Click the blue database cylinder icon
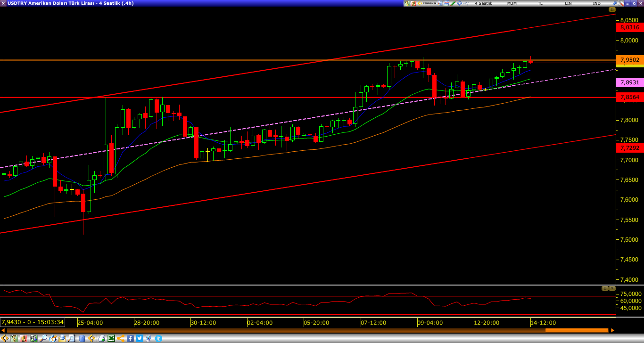Image resolution: width=644 pixels, height=343 pixels. pyautogui.click(x=82, y=338)
